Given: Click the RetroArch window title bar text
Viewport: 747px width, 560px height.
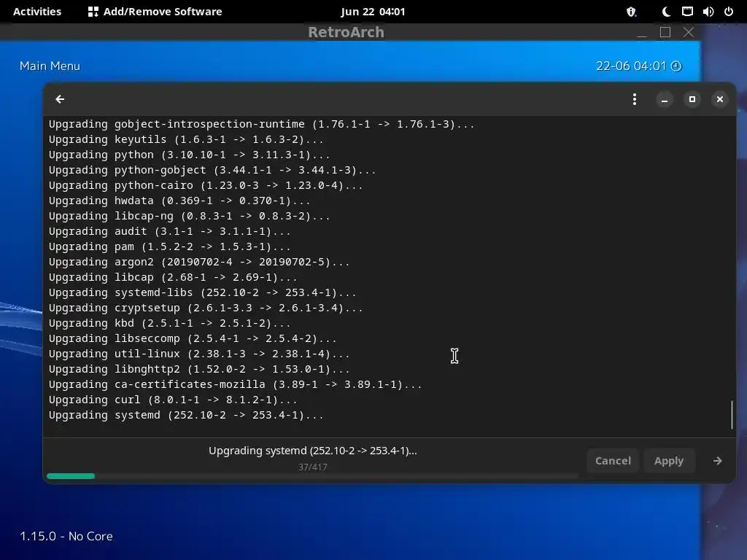Looking at the screenshot, I should click(346, 32).
